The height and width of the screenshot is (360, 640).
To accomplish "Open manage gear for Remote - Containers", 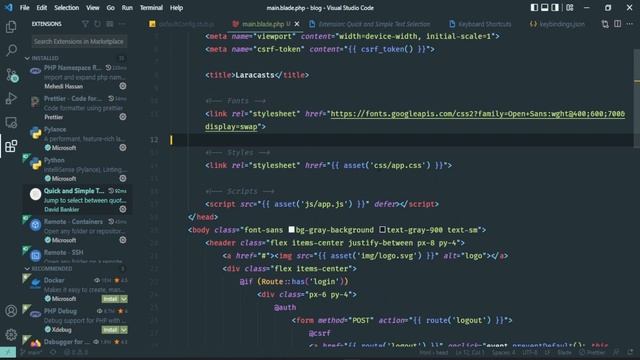I will [x=122, y=240].
